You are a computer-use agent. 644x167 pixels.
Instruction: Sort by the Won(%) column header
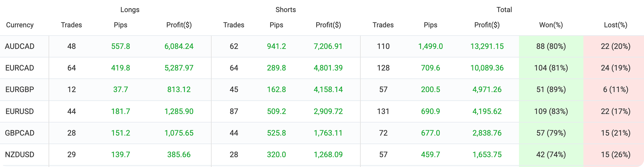tap(551, 25)
